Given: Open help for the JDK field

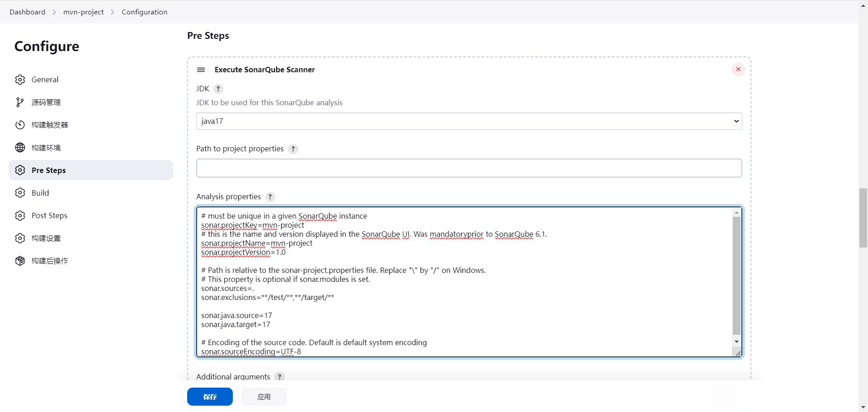Looking at the screenshot, I should pyautogui.click(x=218, y=89).
